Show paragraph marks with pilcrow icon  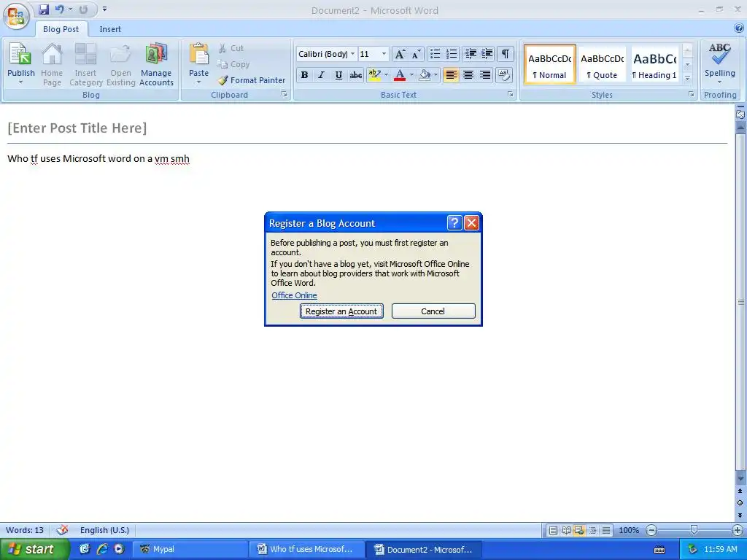506,54
